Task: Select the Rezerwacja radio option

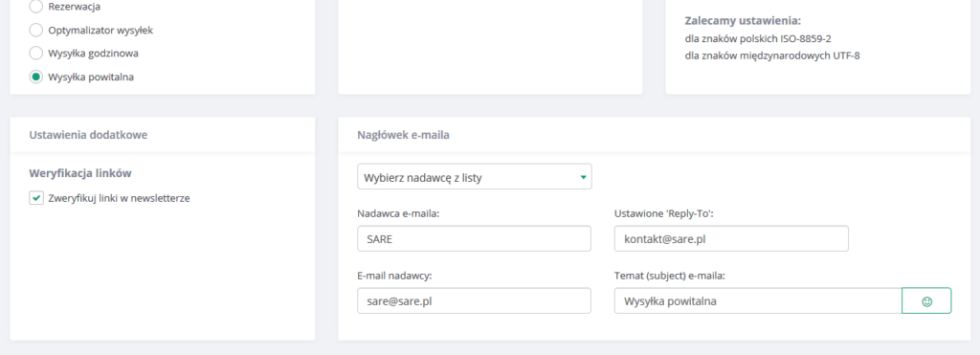Action: coord(36,7)
